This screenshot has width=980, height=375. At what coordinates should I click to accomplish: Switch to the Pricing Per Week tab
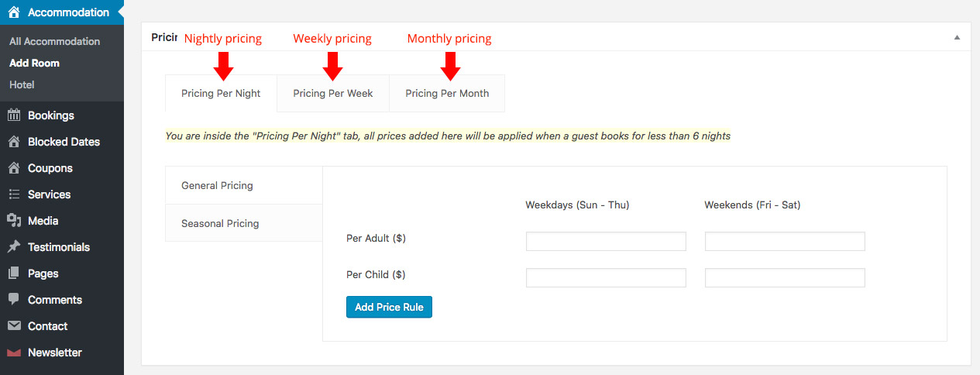[332, 94]
